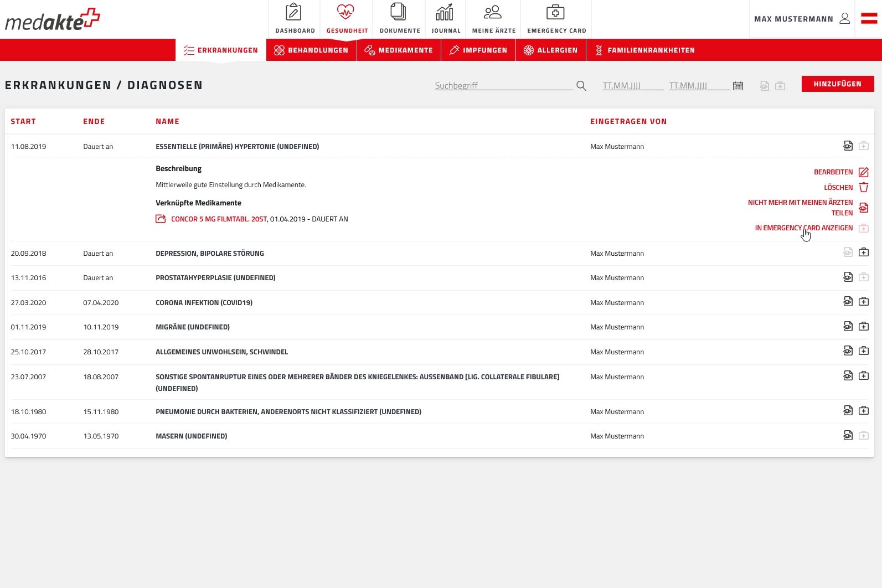
Task: Click the Hinzufügen button
Action: (838, 84)
